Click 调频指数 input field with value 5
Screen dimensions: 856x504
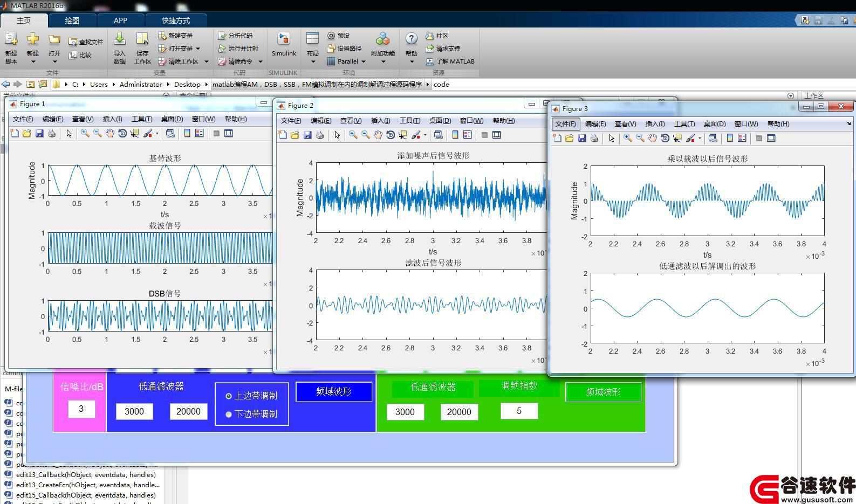pos(519,411)
